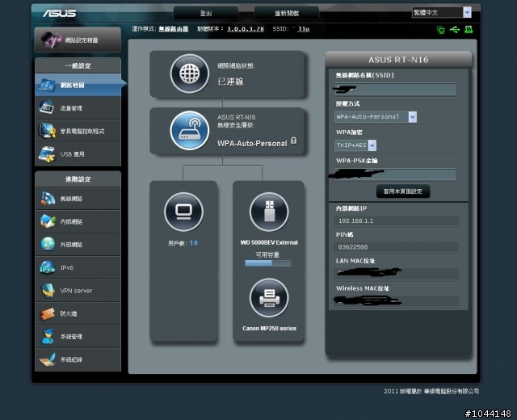
Task: Click the clients computer icon
Action: click(183, 212)
